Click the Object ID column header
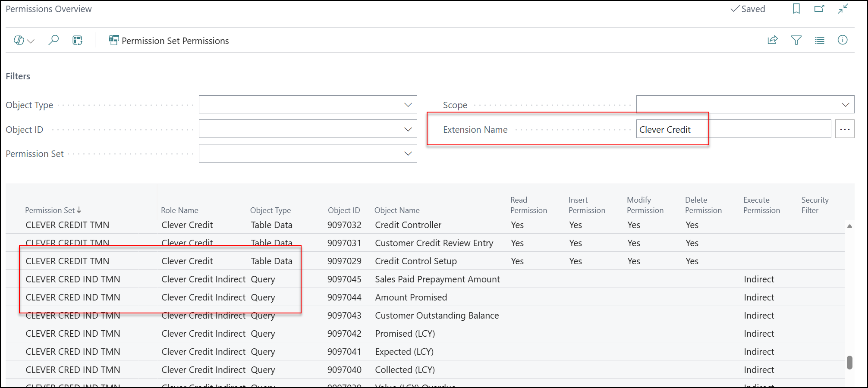This screenshot has width=868, height=388. click(344, 210)
